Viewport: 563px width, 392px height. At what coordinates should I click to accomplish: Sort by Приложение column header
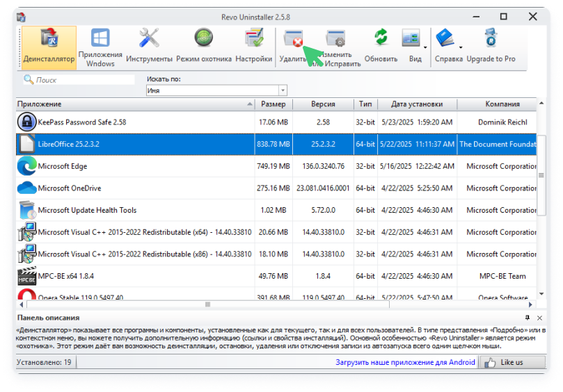(x=135, y=104)
